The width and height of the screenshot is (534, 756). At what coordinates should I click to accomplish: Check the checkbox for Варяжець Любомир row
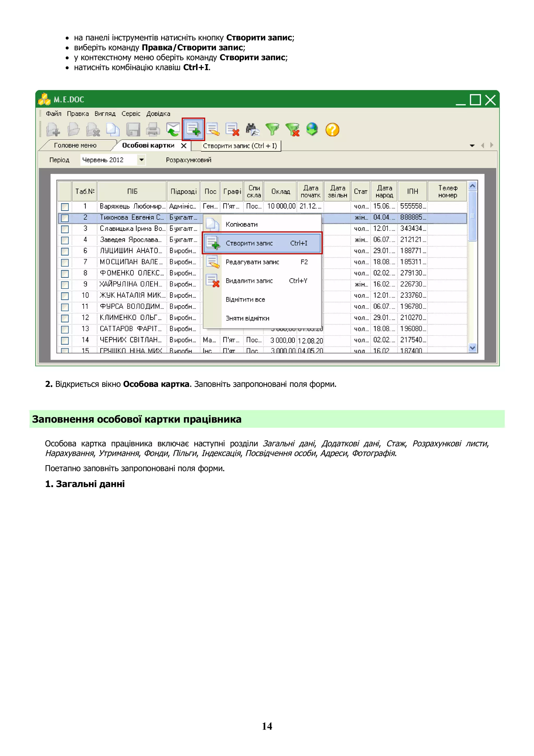pos(65,207)
